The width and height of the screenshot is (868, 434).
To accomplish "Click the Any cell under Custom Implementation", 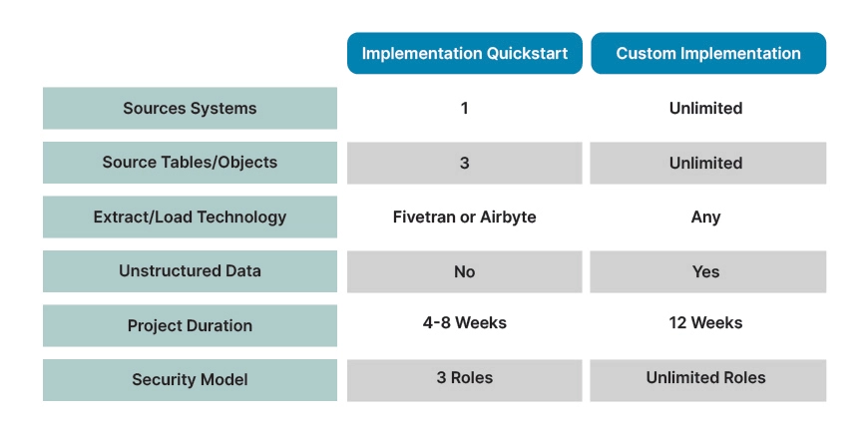I will [705, 217].
